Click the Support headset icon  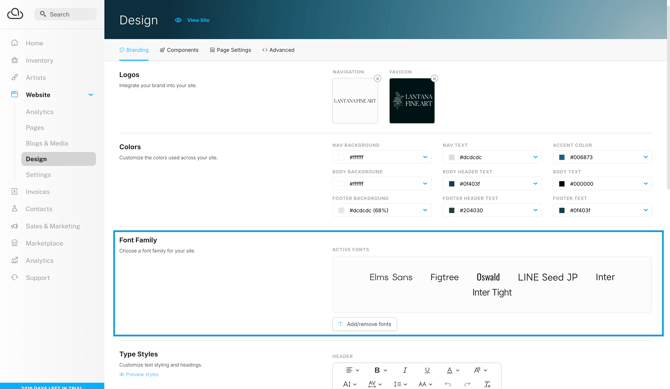(x=15, y=277)
